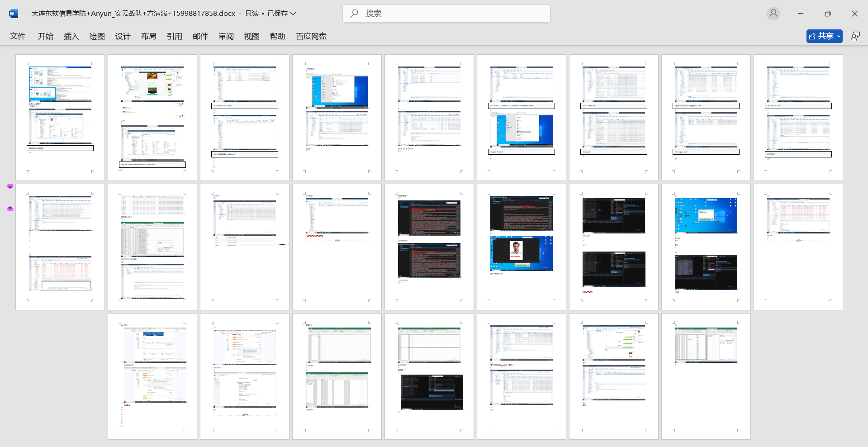Screen dimensions: 868x447
Task: Click the 共享 share button
Action: pyautogui.click(x=821, y=36)
